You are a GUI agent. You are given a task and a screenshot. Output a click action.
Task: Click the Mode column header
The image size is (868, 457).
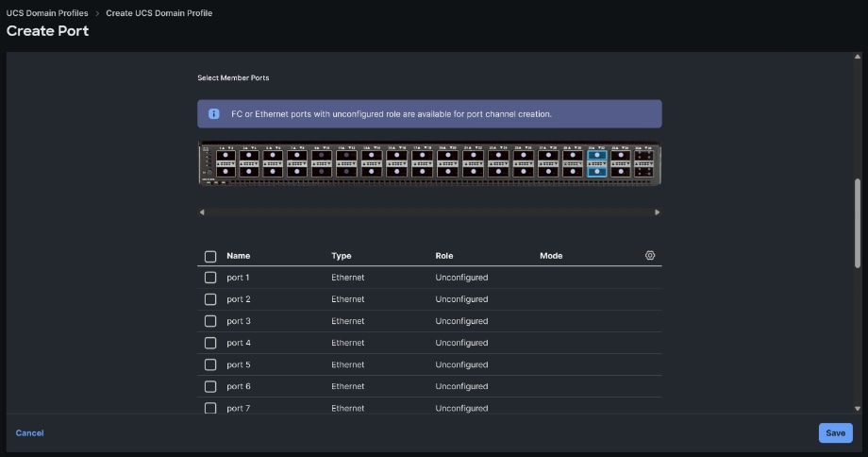pyautogui.click(x=551, y=256)
